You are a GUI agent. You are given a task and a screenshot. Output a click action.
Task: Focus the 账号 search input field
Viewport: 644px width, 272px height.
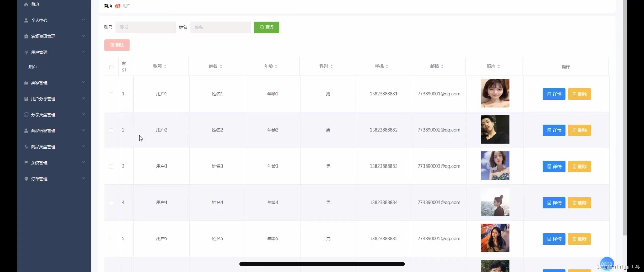[146, 27]
